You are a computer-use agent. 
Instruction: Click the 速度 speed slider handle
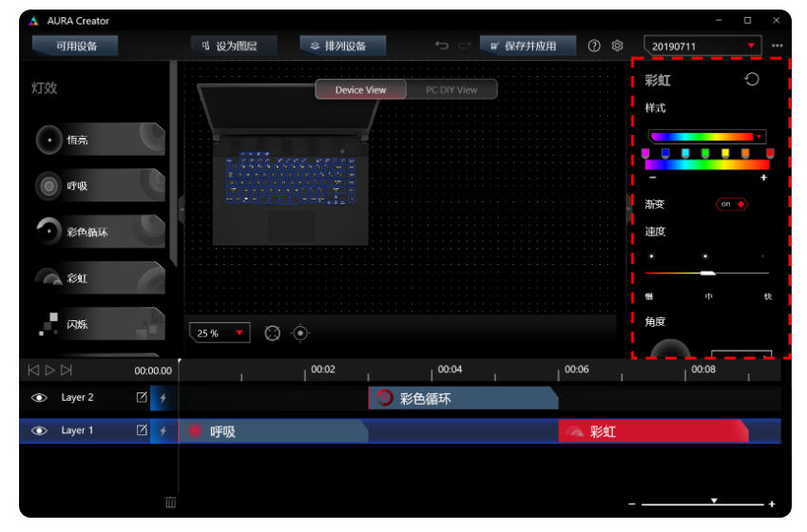tap(706, 274)
